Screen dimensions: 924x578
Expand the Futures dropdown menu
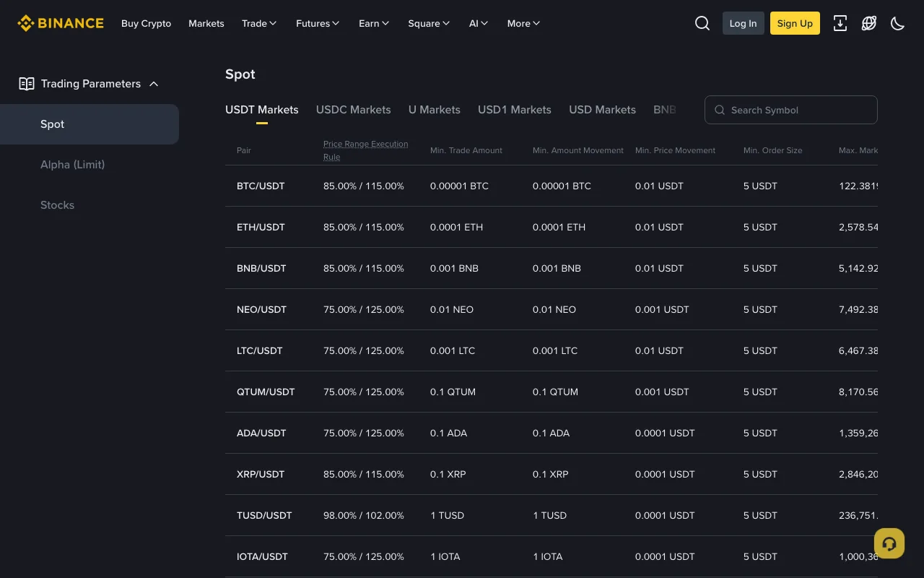318,23
